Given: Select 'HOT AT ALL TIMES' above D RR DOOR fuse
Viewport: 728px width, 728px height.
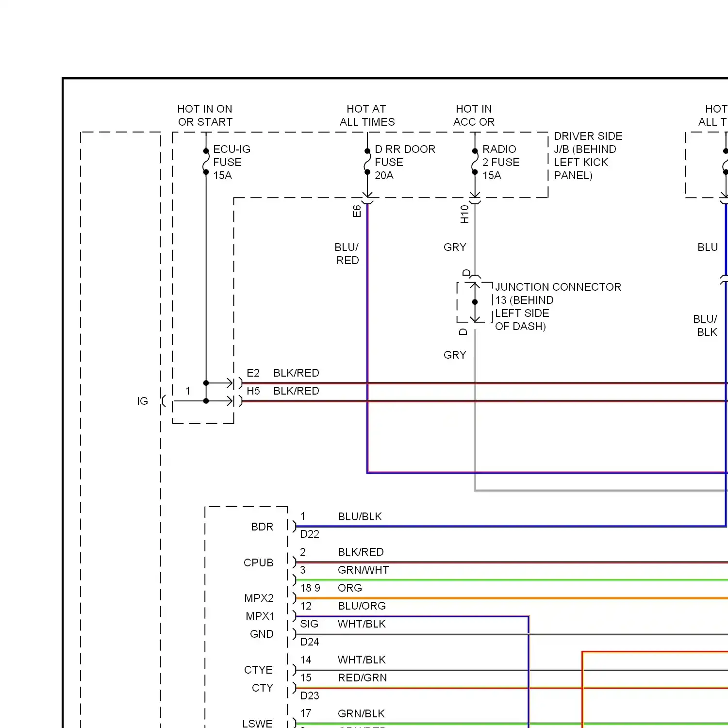Looking at the screenshot, I should (x=367, y=116).
